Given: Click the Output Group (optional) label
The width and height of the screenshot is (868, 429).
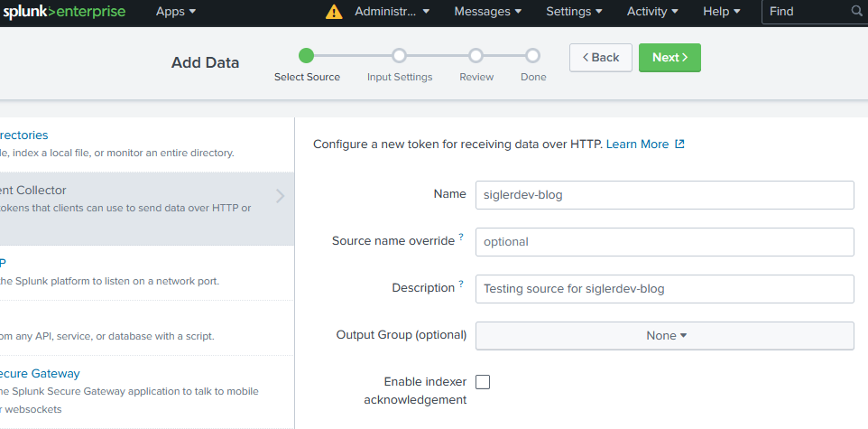Looking at the screenshot, I should (x=402, y=335).
